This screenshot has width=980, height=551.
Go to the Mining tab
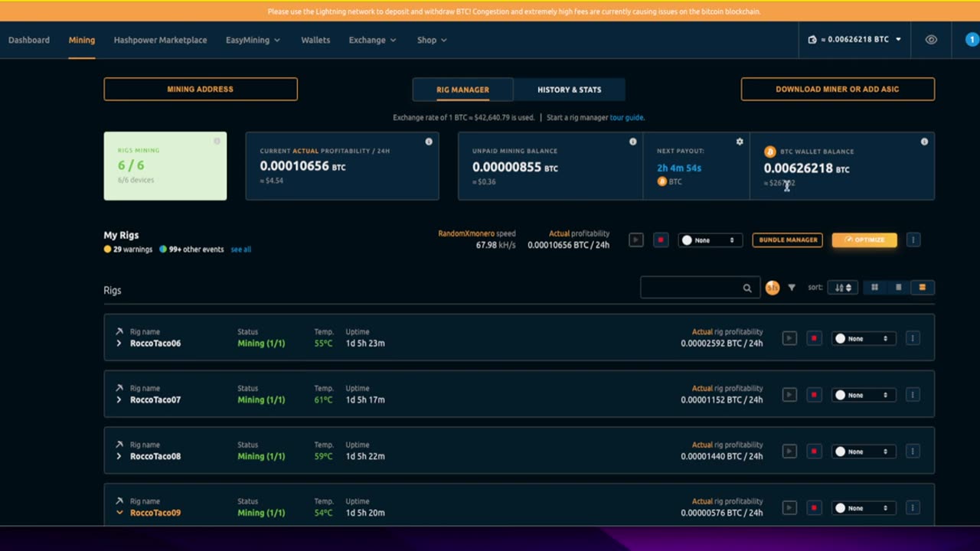coord(82,40)
